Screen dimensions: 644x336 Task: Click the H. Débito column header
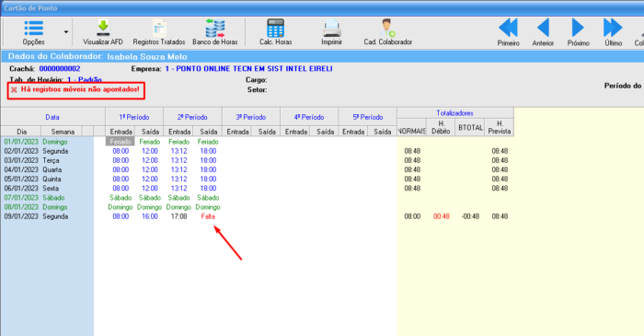pos(441,127)
